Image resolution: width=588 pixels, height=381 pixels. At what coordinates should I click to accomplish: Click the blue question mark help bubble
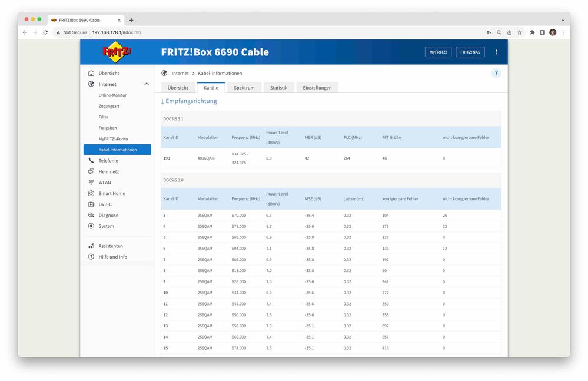[x=496, y=73]
